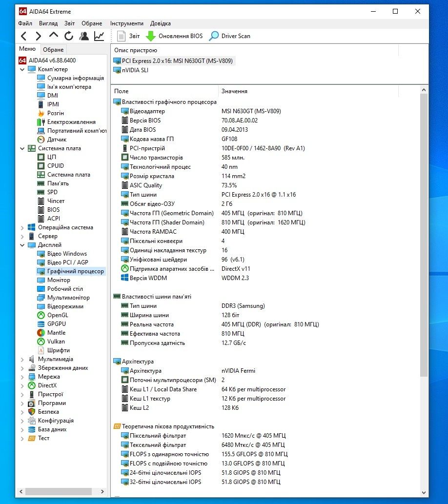
Task: Open the Вигляд menu
Action: (48, 23)
